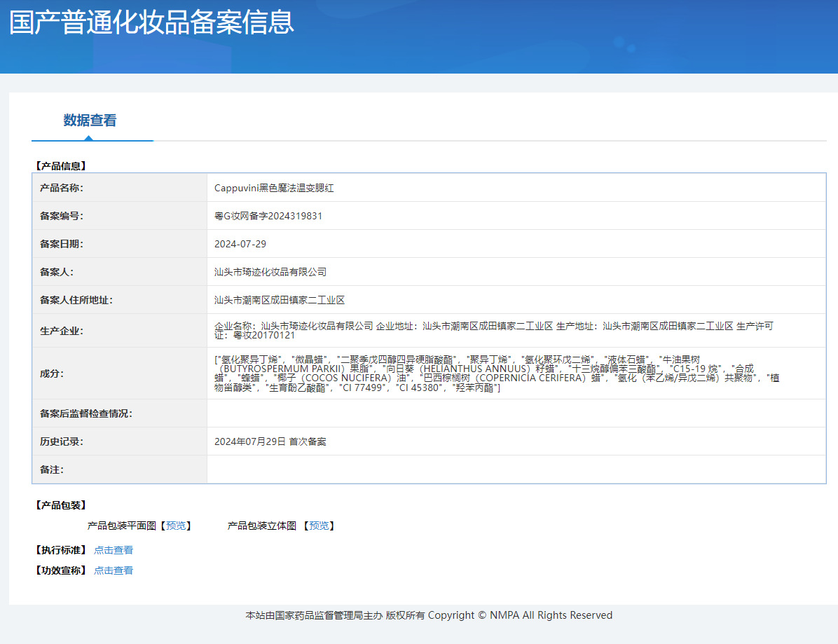Click the 备案人 row label
Screen dimensions: 838x644
(x=57, y=272)
